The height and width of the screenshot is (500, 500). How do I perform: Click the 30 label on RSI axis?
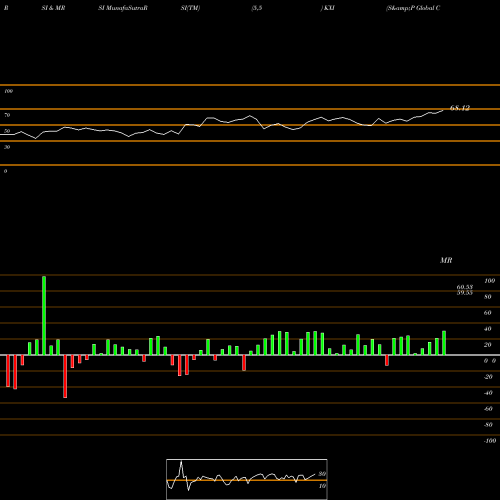(x=7, y=147)
